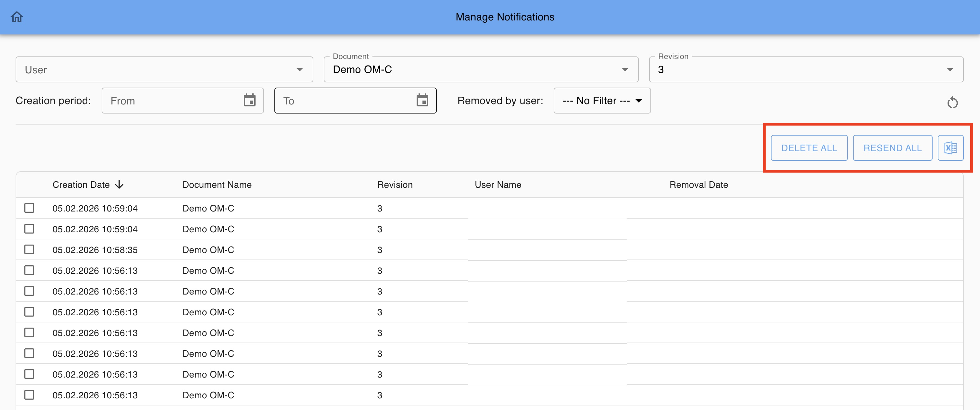
Task: Go to the home page icon
Action: click(17, 17)
